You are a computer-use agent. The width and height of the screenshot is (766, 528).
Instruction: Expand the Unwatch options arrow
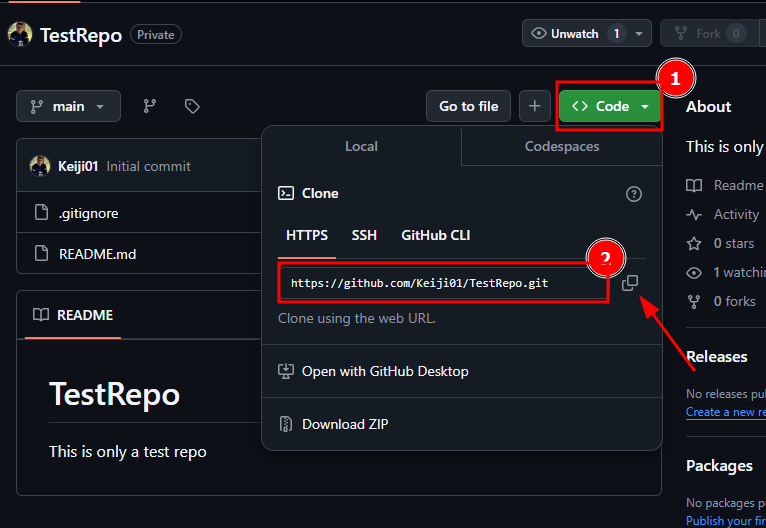[638, 34]
